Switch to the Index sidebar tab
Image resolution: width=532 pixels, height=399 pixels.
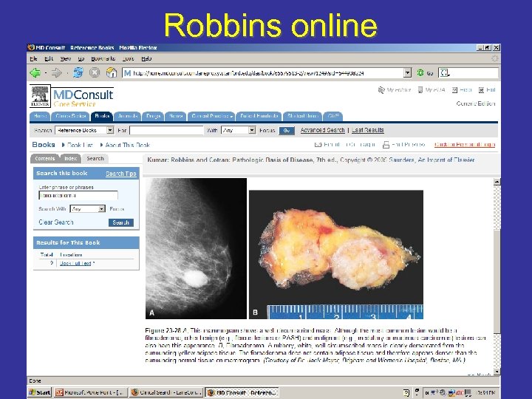[71, 158]
